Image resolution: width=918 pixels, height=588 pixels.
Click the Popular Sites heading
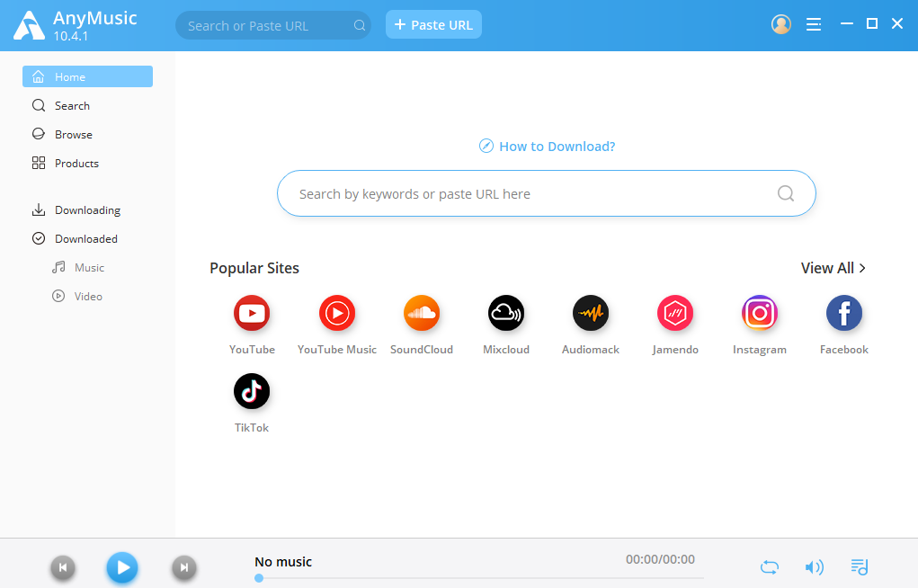coord(254,268)
